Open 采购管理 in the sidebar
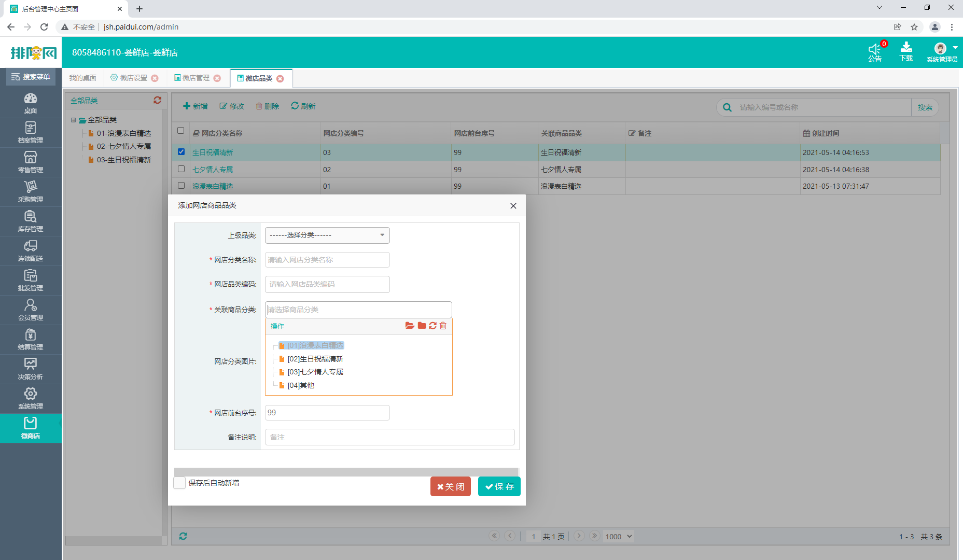Screen dimensions: 963x560 click(x=31, y=192)
